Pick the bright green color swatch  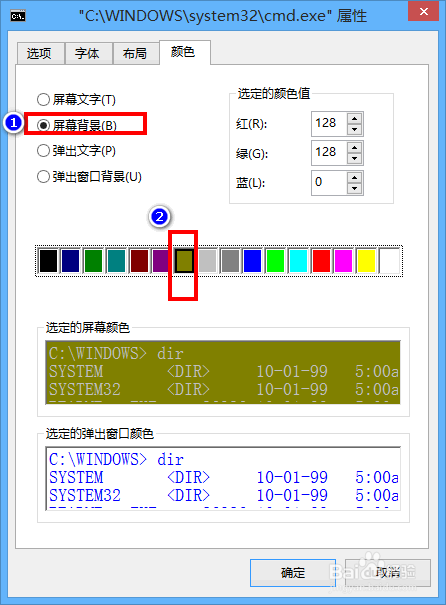click(x=275, y=261)
